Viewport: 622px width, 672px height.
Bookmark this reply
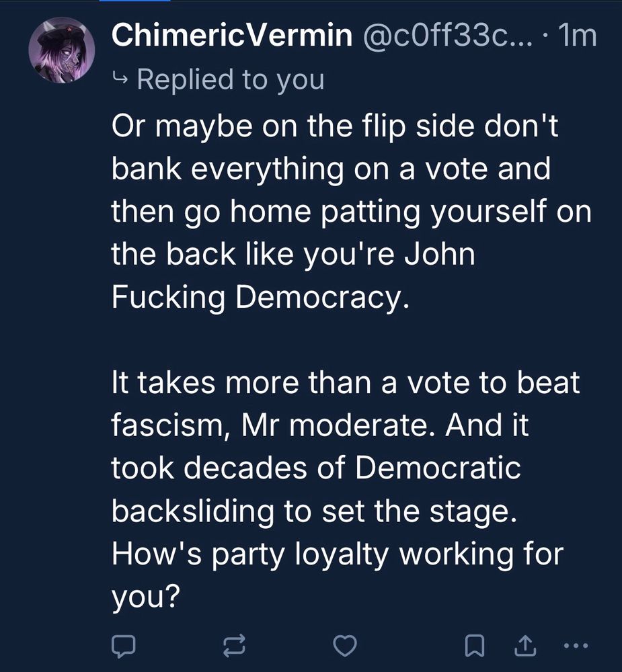click(x=474, y=646)
